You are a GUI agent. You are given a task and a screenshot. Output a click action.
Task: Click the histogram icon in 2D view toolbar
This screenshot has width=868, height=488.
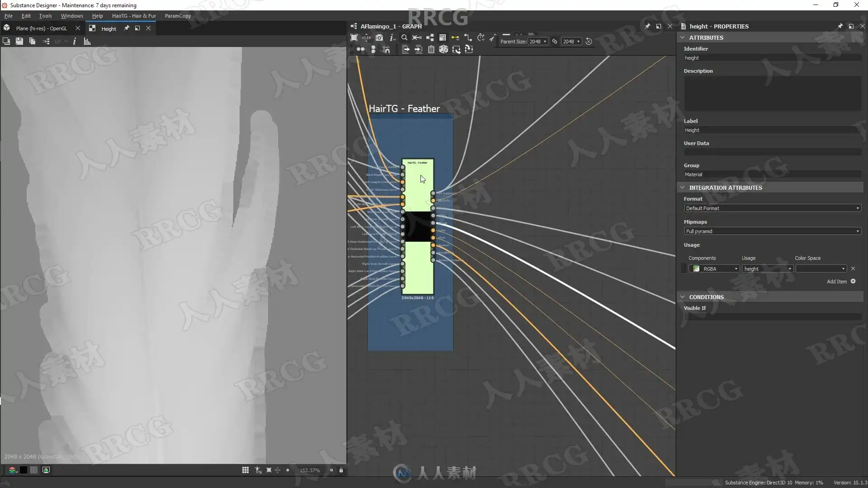[x=87, y=41]
